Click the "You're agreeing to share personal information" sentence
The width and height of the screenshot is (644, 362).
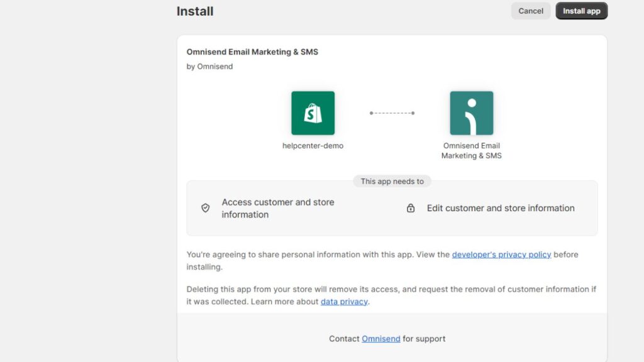pyautogui.click(x=382, y=261)
